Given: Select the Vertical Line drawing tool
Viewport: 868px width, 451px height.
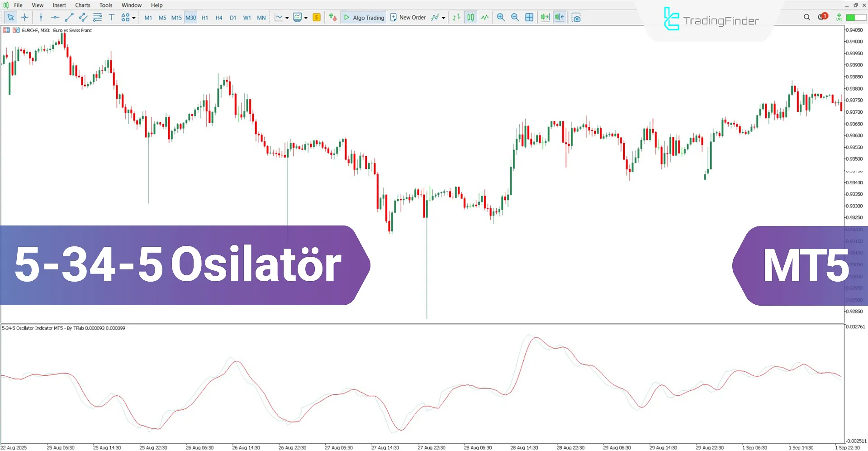Looking at the screenshot, I should [x=41, y=17].
